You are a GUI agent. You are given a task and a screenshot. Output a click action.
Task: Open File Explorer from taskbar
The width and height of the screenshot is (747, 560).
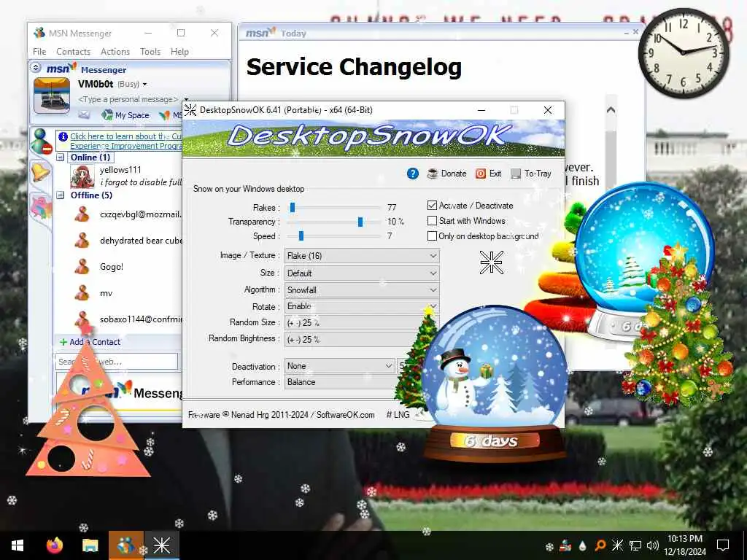(x=90, y=545)
